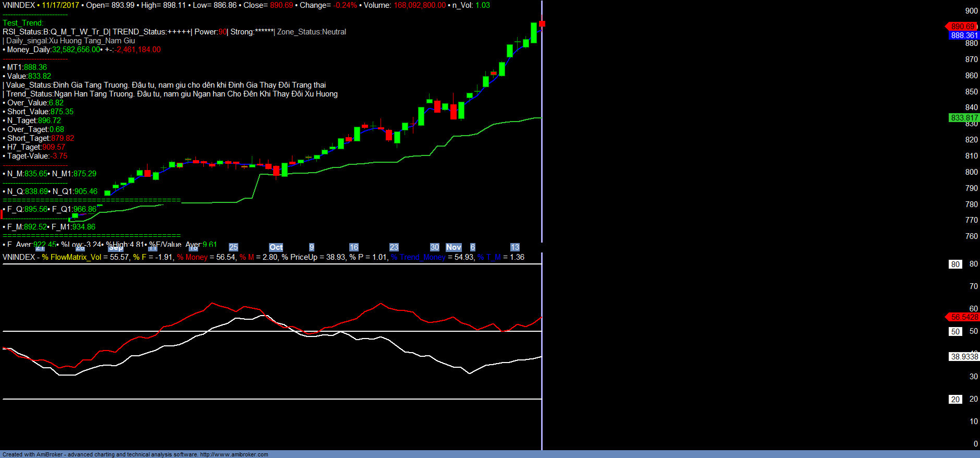Click the % FlowMatrix_Vol indicator label
This screenshot has height=458, width=980.
[72, 257]
